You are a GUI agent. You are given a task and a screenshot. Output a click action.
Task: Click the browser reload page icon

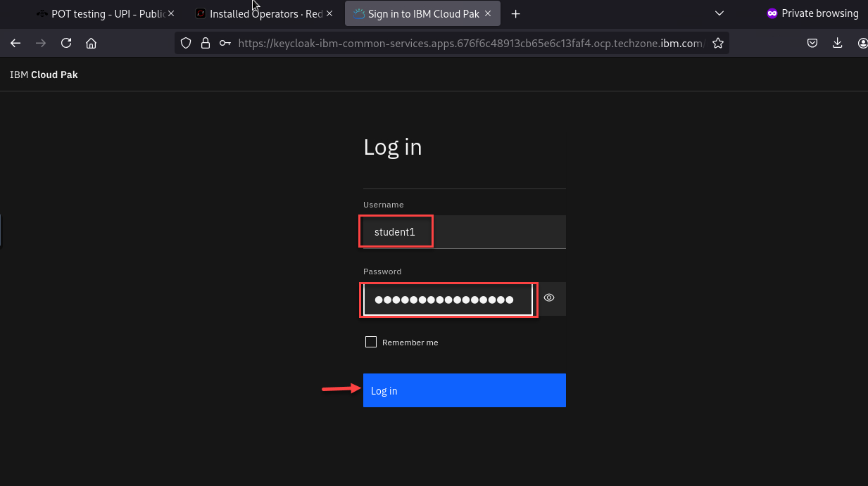click(x=66, y=43)
